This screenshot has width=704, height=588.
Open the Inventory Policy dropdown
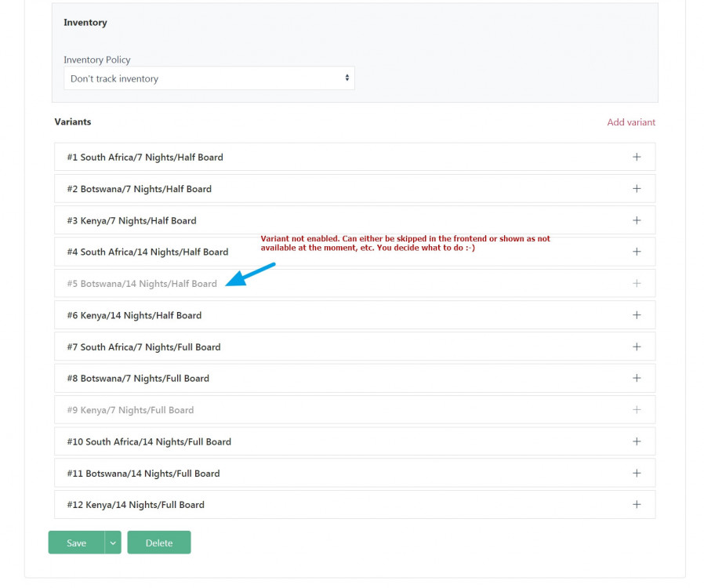[x=209, y=78]
